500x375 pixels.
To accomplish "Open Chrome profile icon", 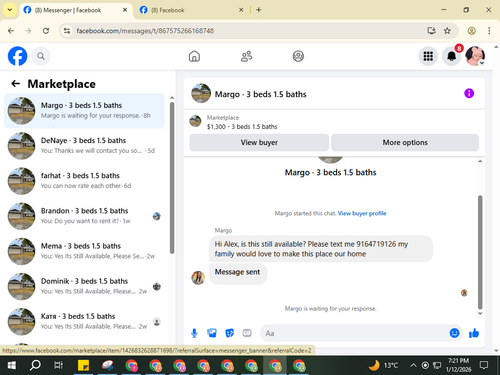I will [x=471, y=31].
